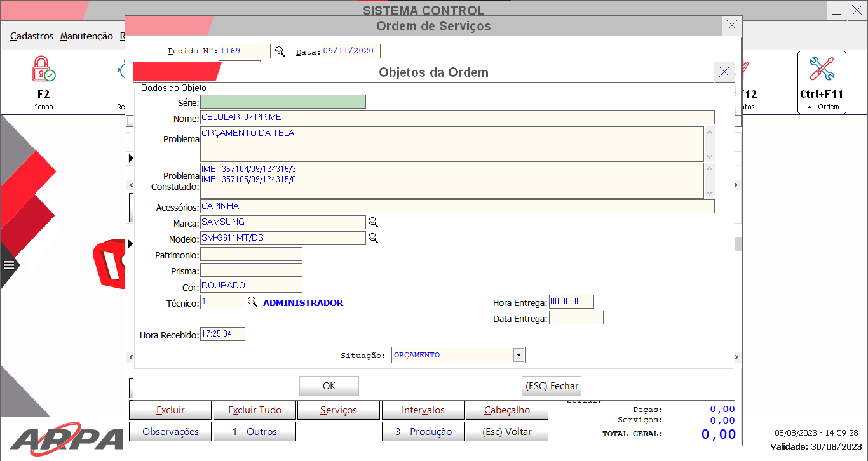
Task: Open the Ctrl+F11 Ordem tools icon
Action: pos(821,69)
